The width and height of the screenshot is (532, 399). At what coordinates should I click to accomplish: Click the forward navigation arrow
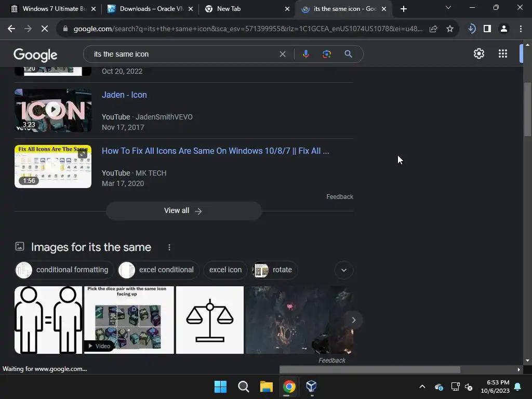click(x=28, y=29)
